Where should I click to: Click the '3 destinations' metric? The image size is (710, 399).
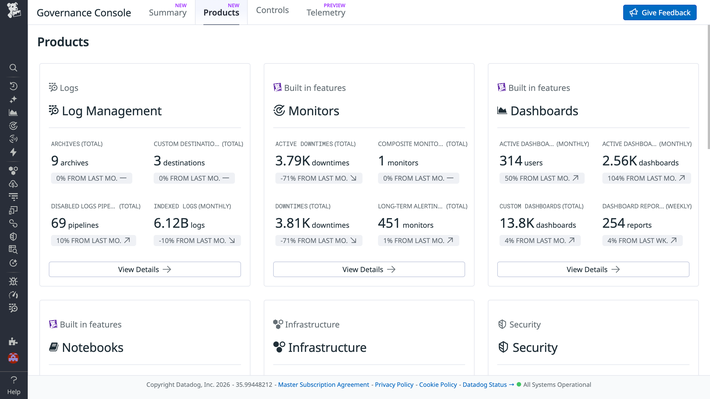(x=179, y=161)
